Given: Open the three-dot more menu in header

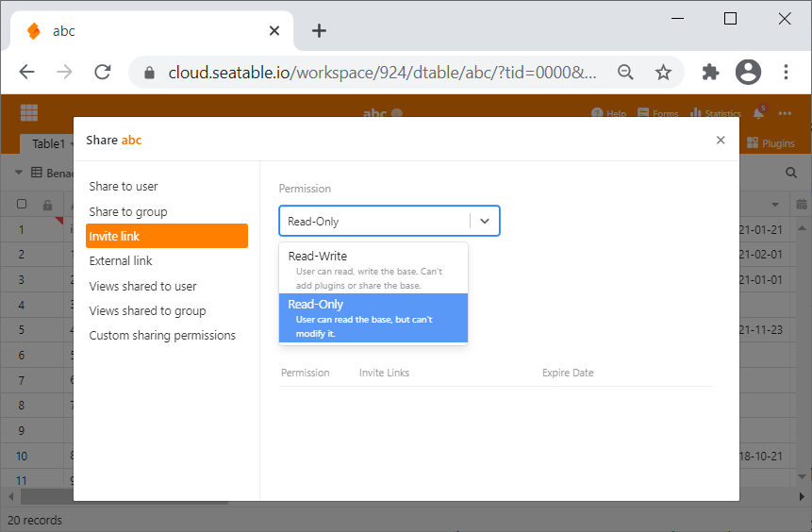Looking at the screenshot, I should click(785, 113).
